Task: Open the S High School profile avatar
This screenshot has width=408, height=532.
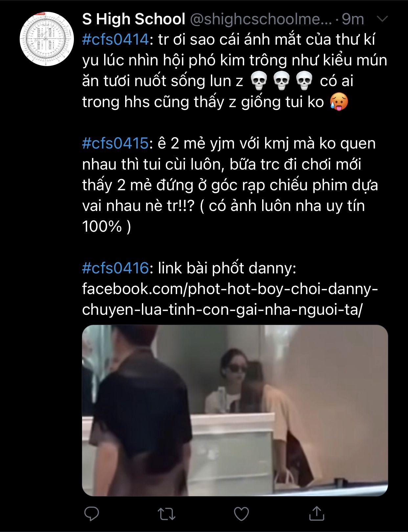Action: (x=47, y=39)
